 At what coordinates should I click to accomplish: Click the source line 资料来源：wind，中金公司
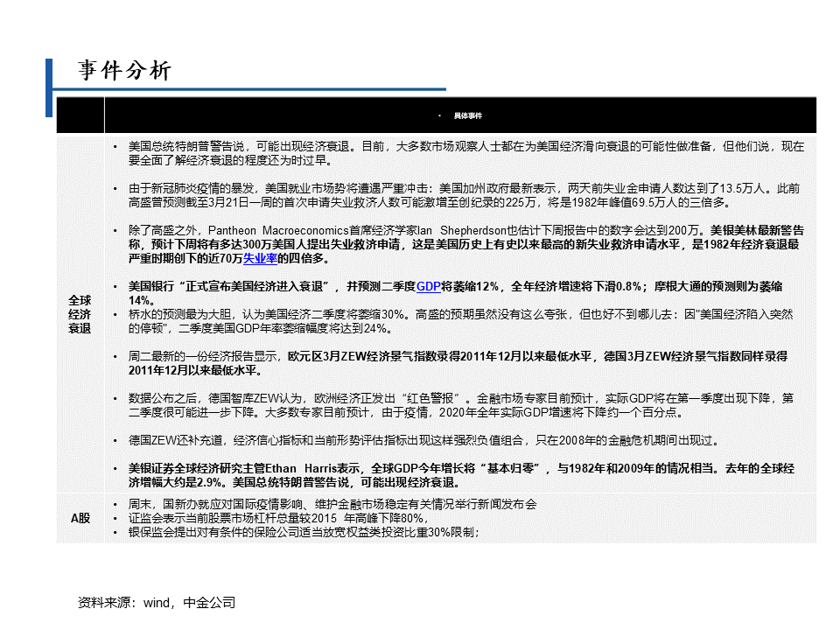[x=157, y=603]
